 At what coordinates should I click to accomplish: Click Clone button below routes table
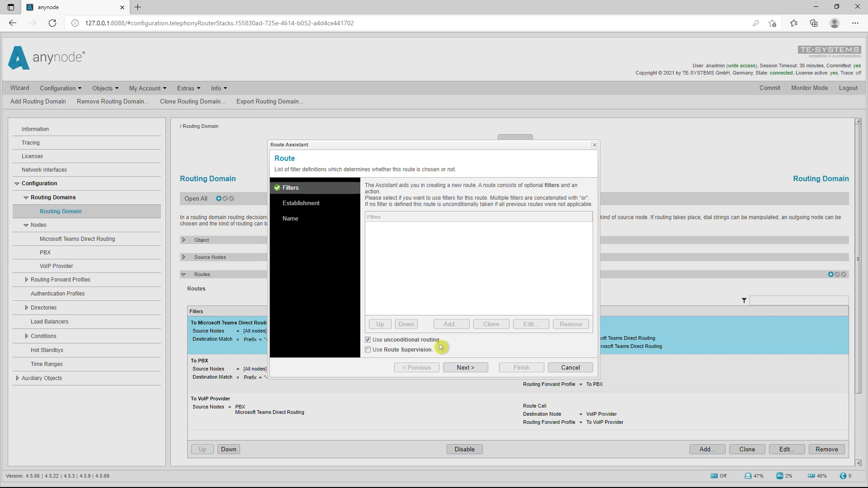coord(747,449)
